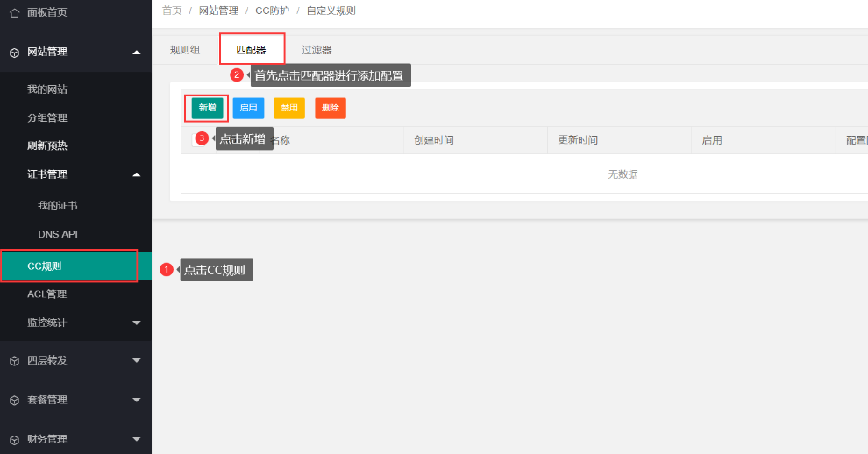
Task: Click the 创建时间 column header
Action: [434, 140]
